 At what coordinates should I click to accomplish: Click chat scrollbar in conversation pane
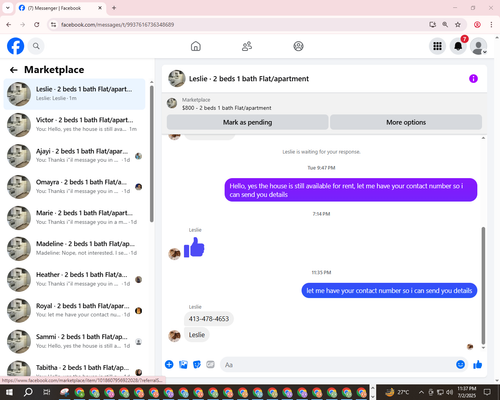[x=483, y=286]
